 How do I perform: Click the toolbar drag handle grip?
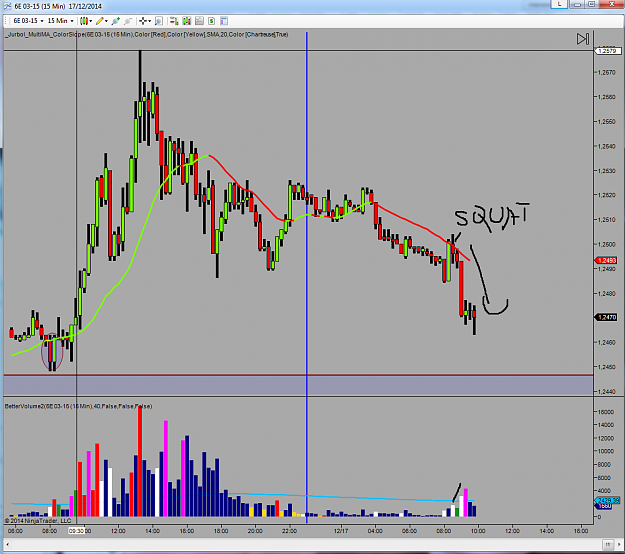tap(6, 21)
